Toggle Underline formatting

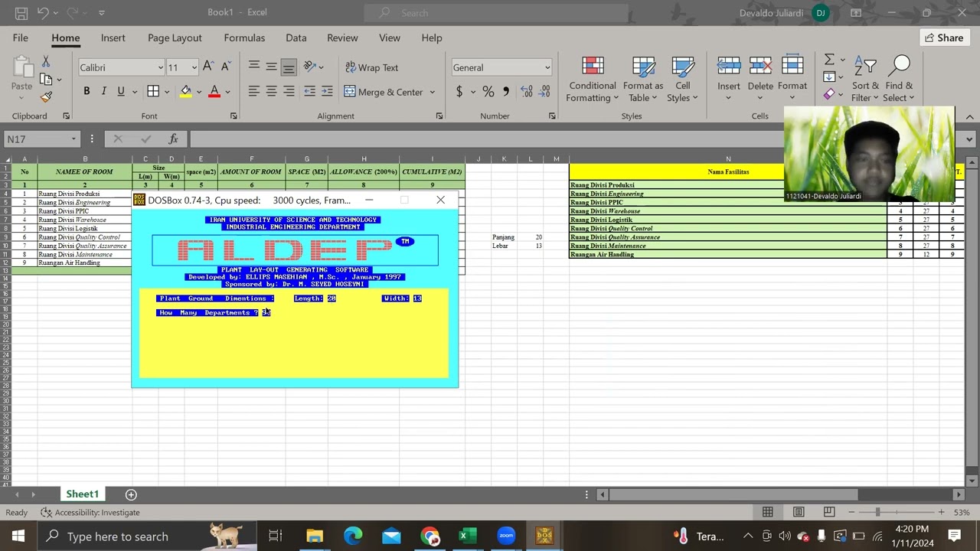[x=121, y=91]
